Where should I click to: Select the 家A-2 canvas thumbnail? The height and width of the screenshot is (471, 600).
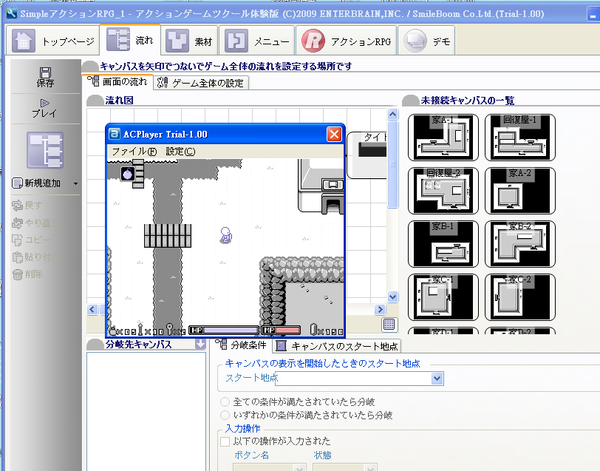pos(520,191)
